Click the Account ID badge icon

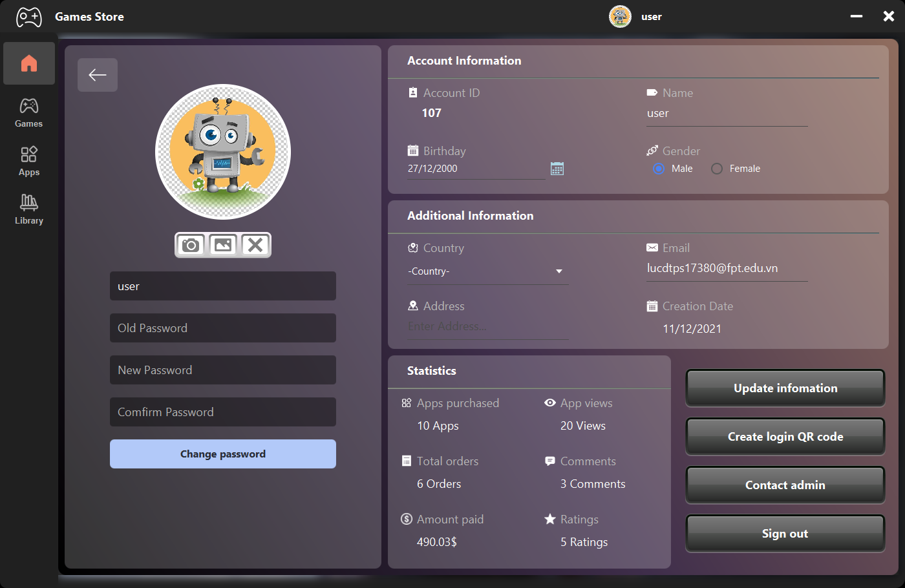[x=413, y=92]
